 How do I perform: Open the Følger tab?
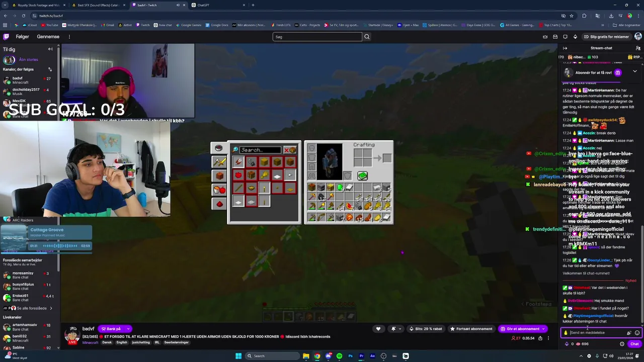[x=22, y=37]
